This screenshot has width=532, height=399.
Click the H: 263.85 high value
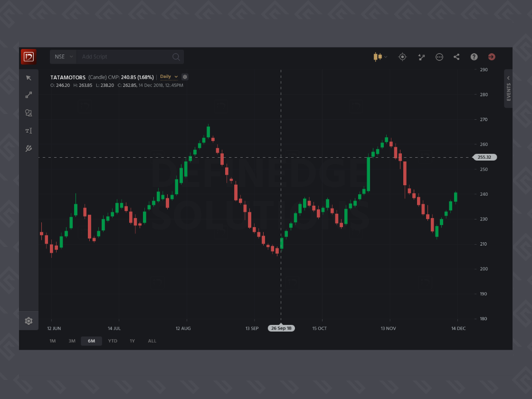pyautogui.click(x=83, y=85)
